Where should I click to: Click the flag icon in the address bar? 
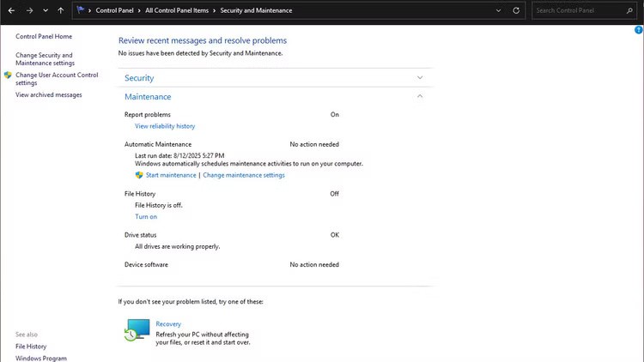81,10
